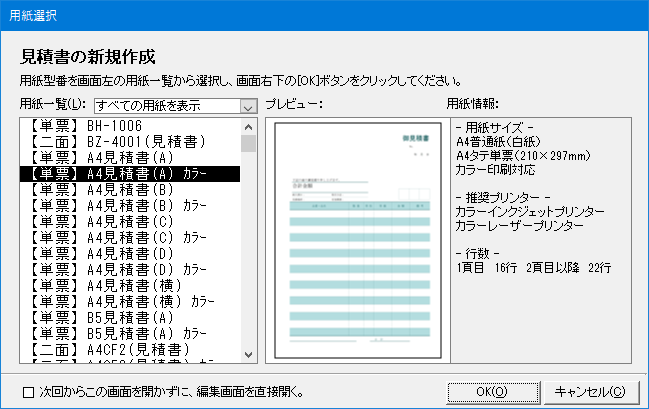Screen dimensions: 649x409
Task: Select 【単票】 B5見積書(A) without カラー
Action: click(130, 318)
